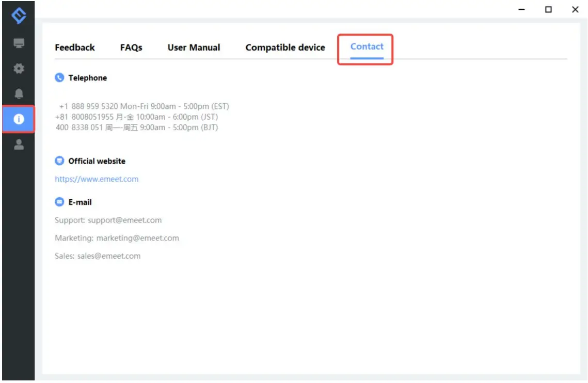Open the device monitor page
588x383 pixels.
[19, 43]
